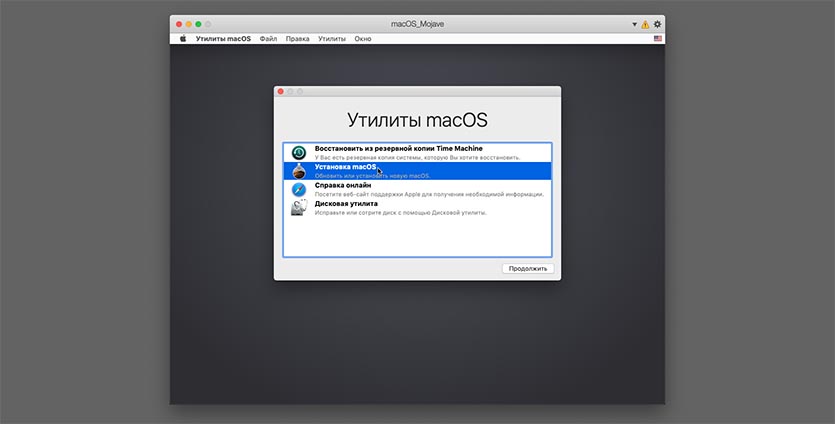This screenshot has height=424, width=835.
Task: Open the US flag input source menu
Action: (x=658, y=38)
